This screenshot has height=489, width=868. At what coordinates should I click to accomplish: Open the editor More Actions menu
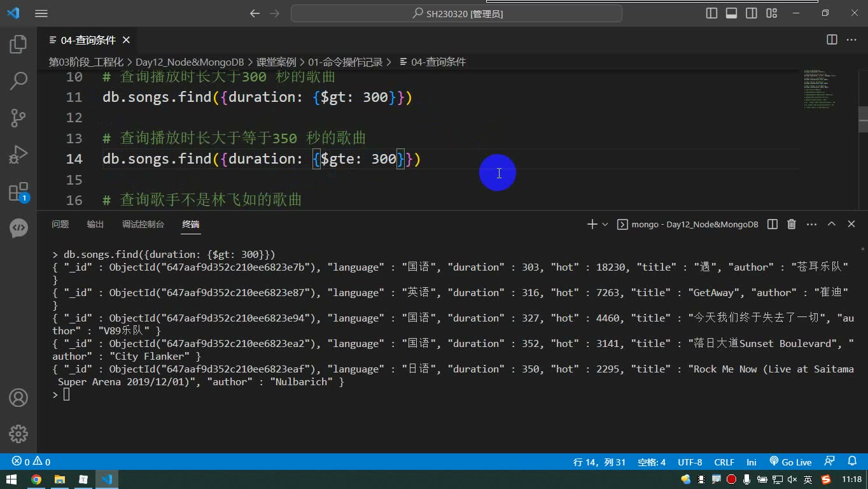[x=851, y=40]
